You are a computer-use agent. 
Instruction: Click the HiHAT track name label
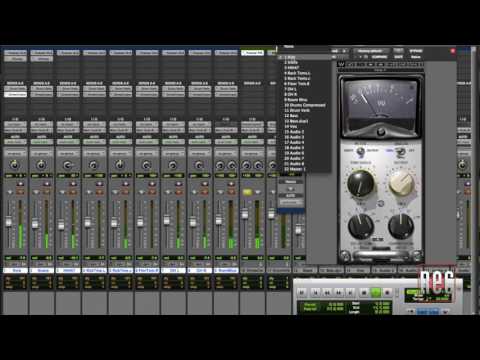[x=68, y=270]
